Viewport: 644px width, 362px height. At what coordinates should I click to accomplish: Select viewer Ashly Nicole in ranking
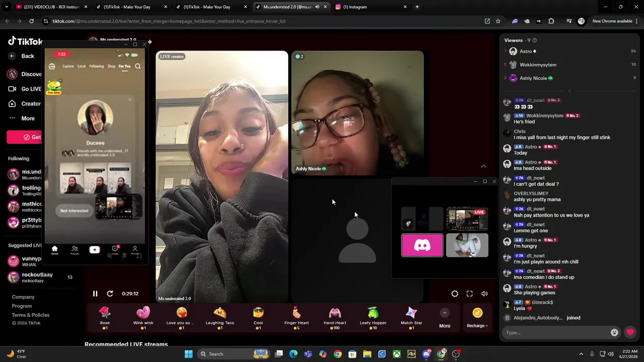(570, 78)
